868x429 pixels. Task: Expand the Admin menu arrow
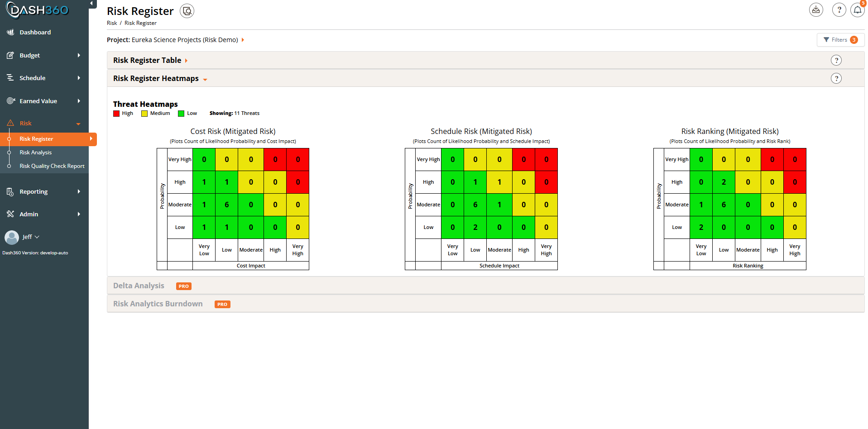tap(79, 214)
